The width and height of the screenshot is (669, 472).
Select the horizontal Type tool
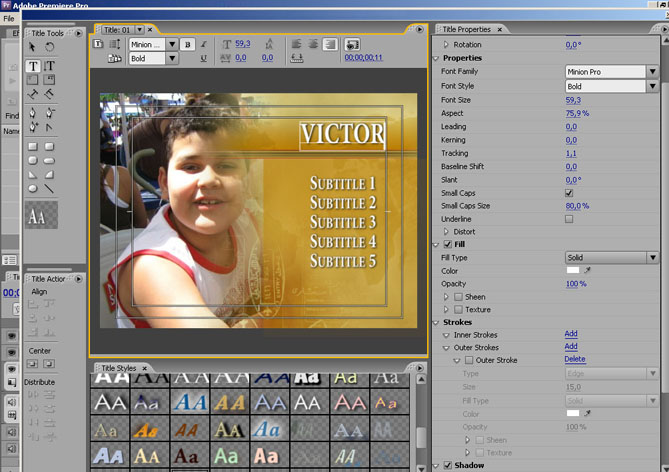coord(33,66)
